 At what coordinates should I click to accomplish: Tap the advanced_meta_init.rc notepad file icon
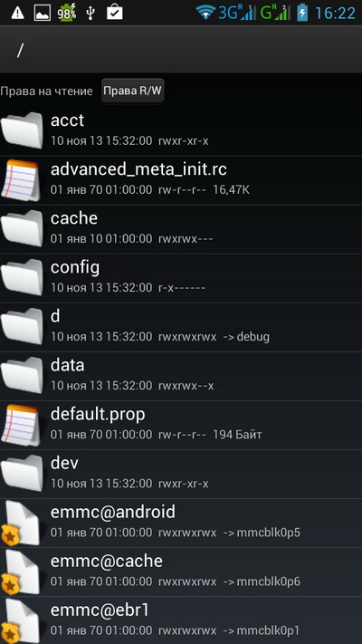pos(22,180)
